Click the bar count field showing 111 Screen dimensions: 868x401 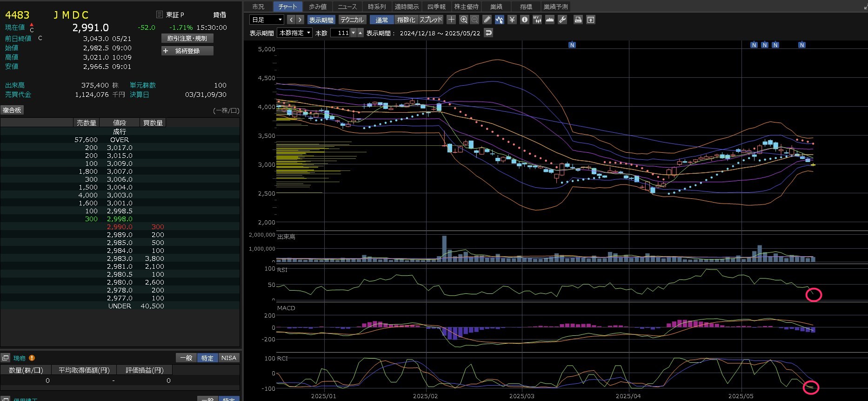(x=340, y=33)
